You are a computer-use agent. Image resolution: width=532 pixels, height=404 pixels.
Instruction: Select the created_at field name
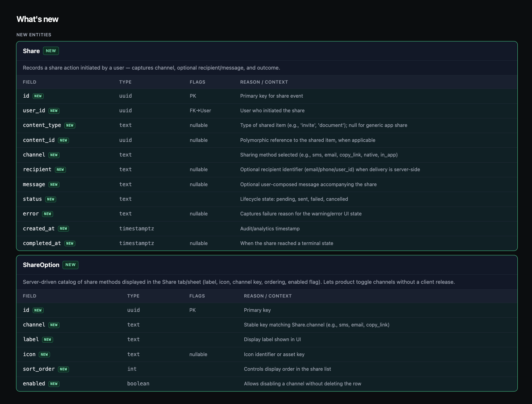pos(39,229)
